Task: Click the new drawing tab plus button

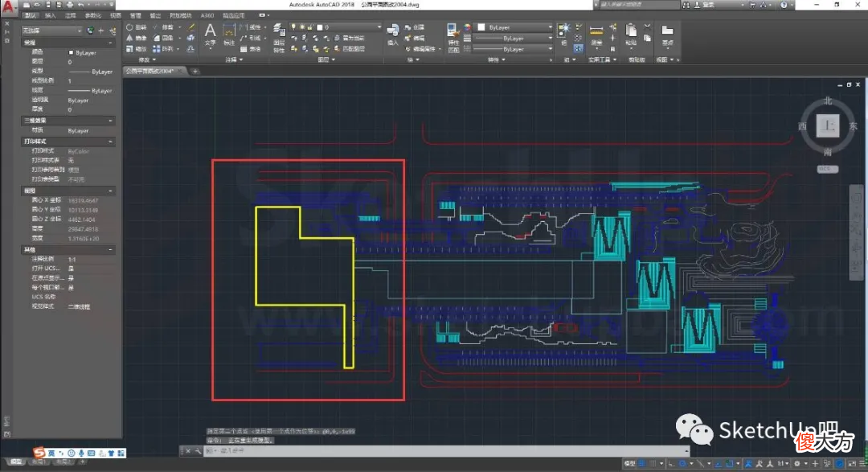Action: pyautogui.click(x=194, y=71)
